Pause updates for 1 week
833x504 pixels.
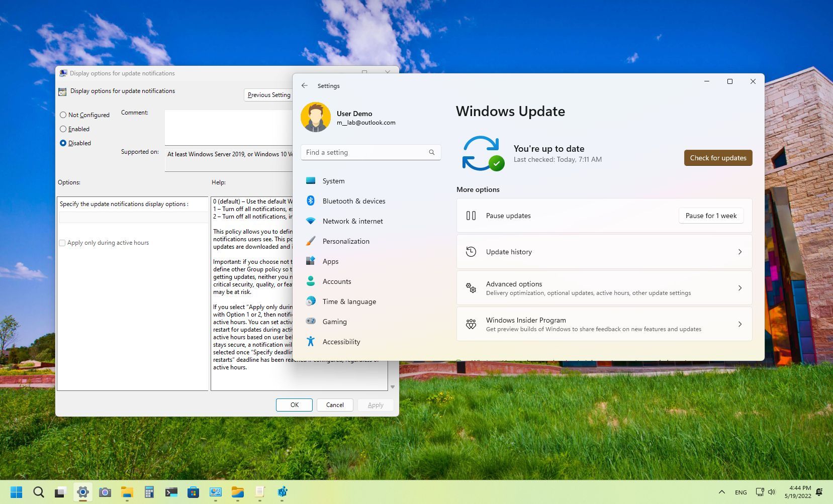point(710,216)
